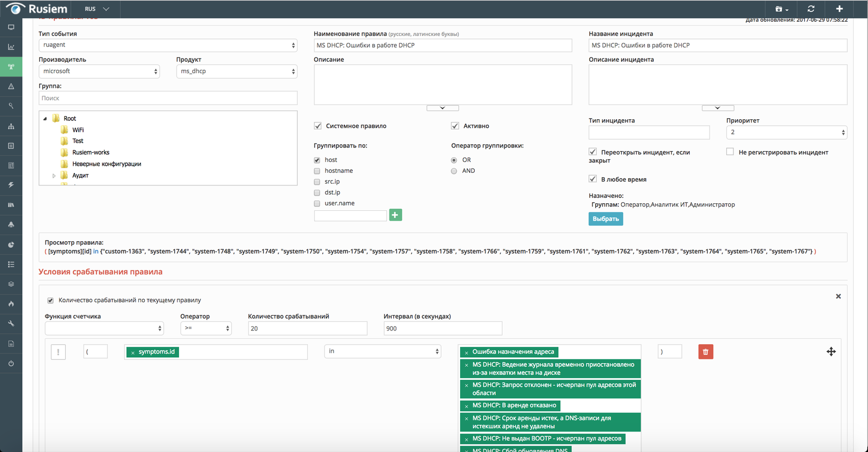Open the RUS language dropdown
The image size is (868, 452).
pyautogui.click(x=97, y=9)
